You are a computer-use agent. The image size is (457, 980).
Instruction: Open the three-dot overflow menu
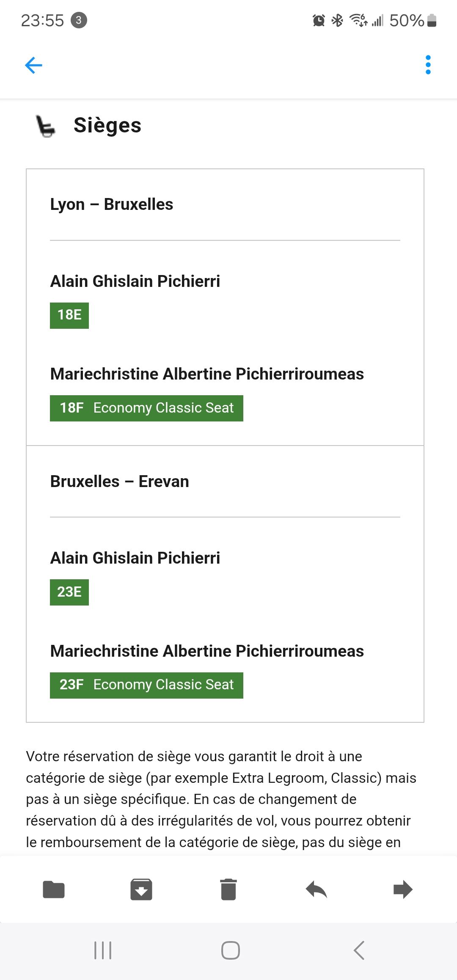pos(428,65)
